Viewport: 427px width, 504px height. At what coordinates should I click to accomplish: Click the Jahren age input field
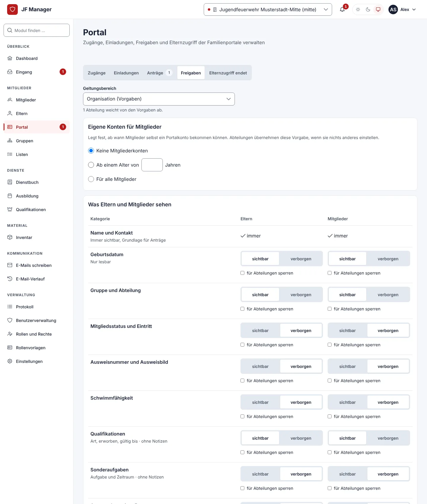(x=152, y=165)
